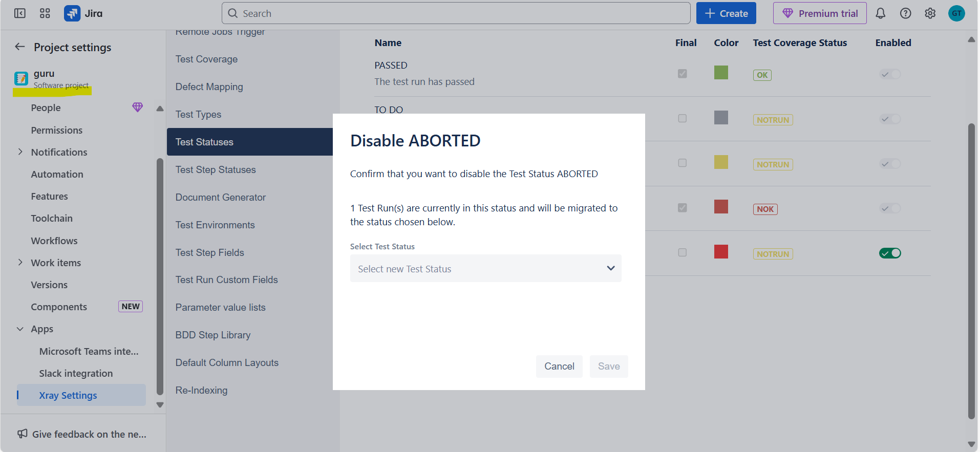Collapse the Apps section

tap(20, 329)
